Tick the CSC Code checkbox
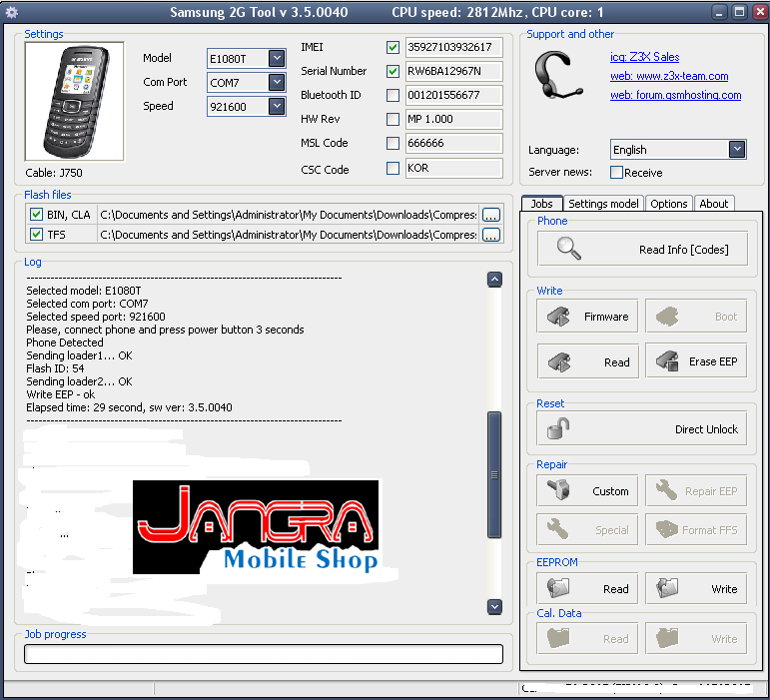Viewport: 770px width, 700px height. coord(392,169)
